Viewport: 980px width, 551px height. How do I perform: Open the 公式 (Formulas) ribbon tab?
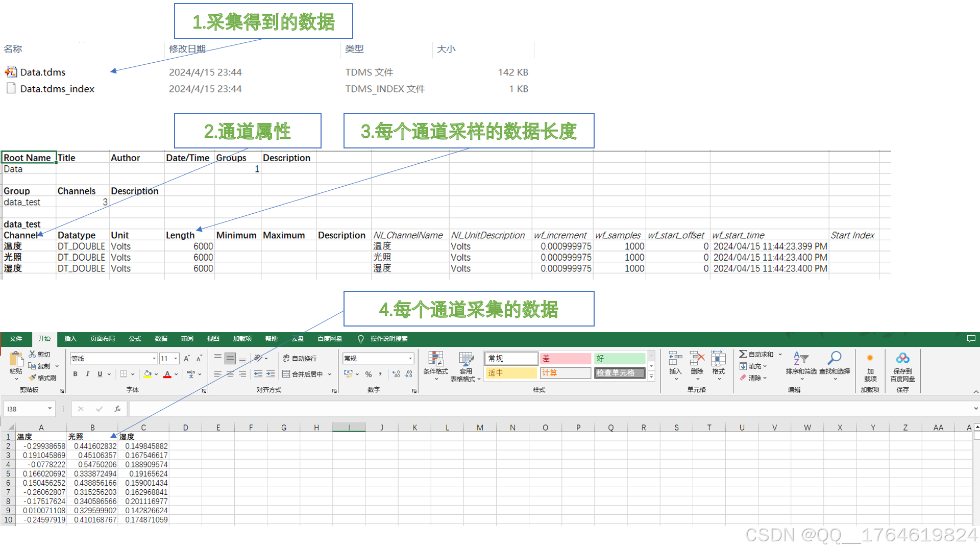[135, 339]
